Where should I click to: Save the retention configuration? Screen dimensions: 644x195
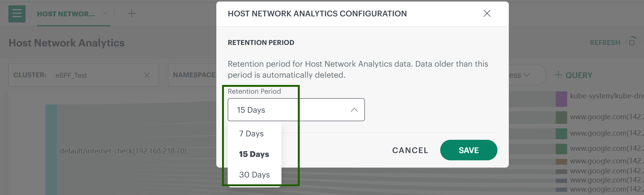(468, 150)
